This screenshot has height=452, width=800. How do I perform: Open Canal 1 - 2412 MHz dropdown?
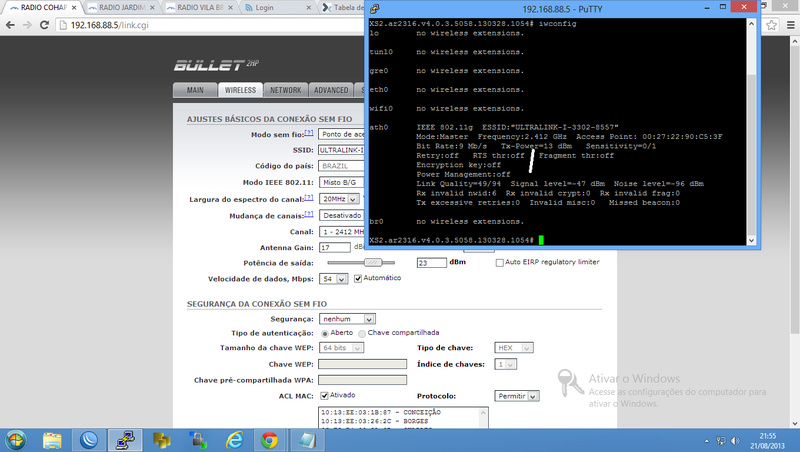coord(341,232)
